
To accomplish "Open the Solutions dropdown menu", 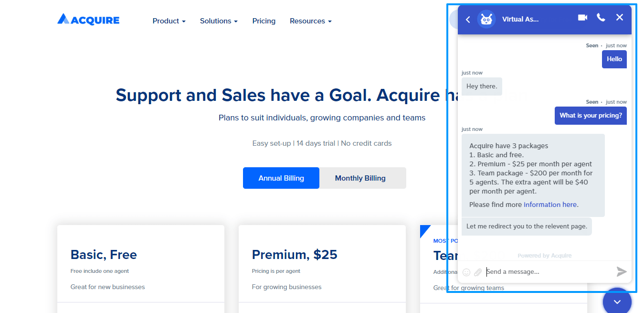I will coord(219,21).
